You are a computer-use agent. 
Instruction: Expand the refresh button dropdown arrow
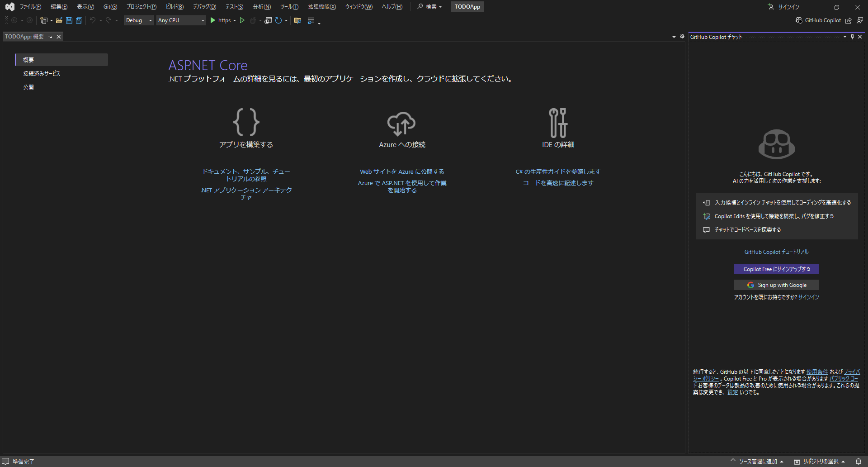(286, 21)
